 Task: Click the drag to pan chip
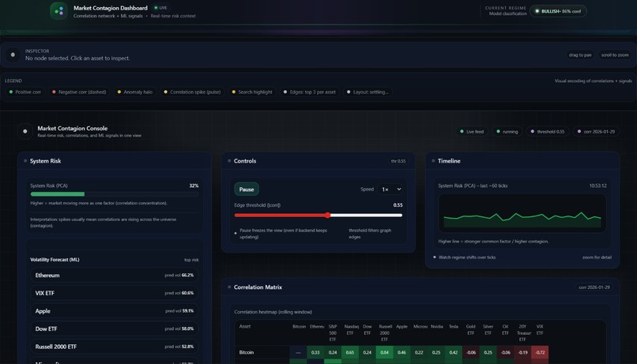[580, 54]
